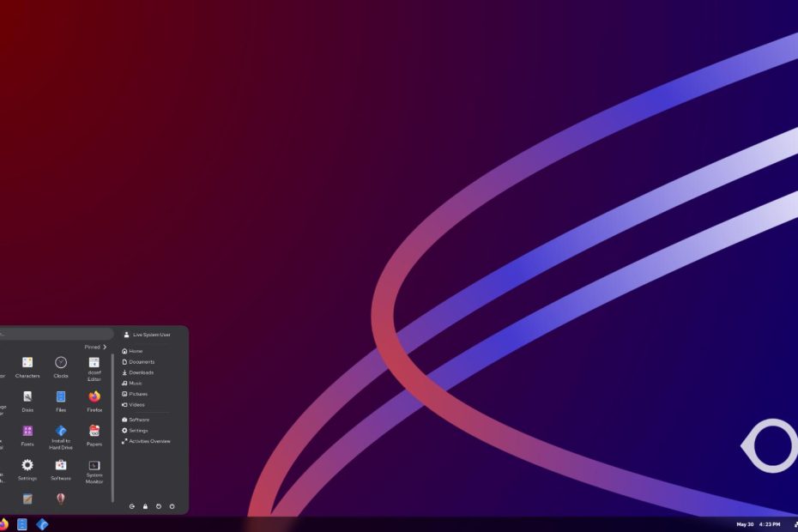
Task: Click the 4:23 PM clock on the panel
Action: 770,524
